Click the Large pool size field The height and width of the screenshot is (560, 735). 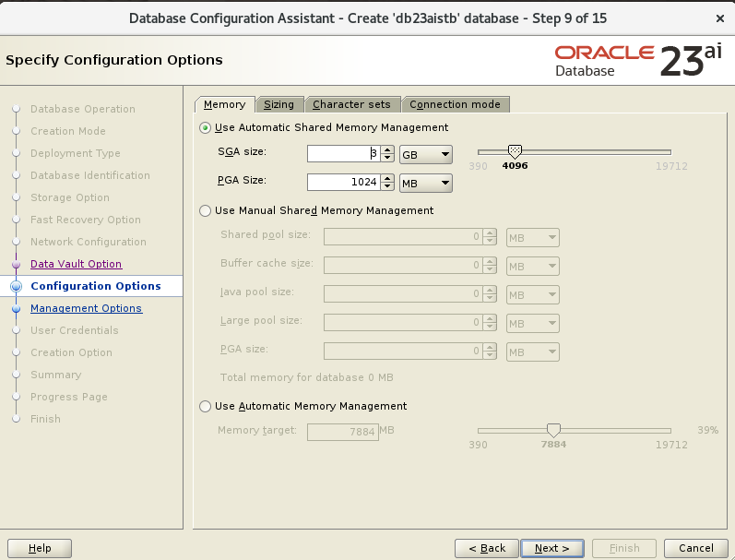point(403,323)
